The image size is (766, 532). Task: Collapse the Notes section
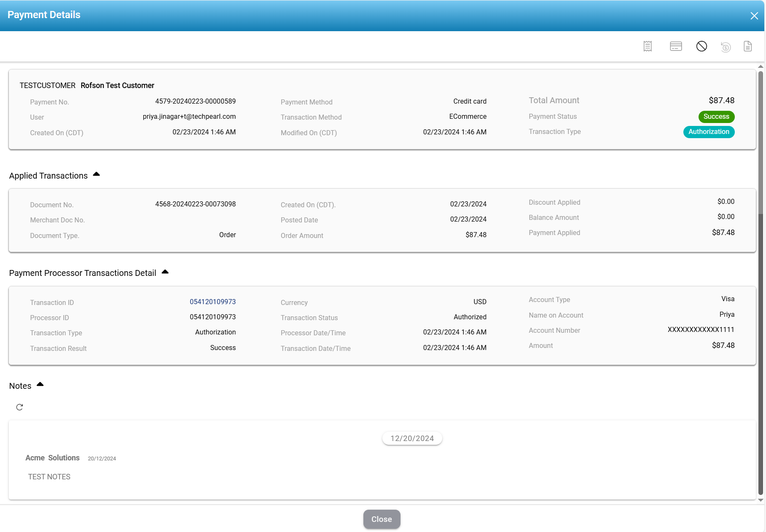tap(40, 385)
